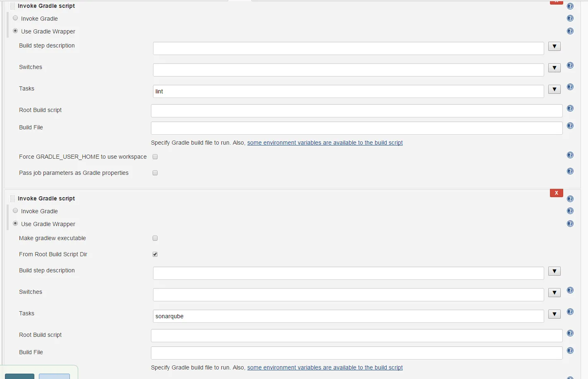Viewport: 588px width, 379px height.
Task: Expand first Build step description field
Action: pyautogui.click(x=554, y=46)
